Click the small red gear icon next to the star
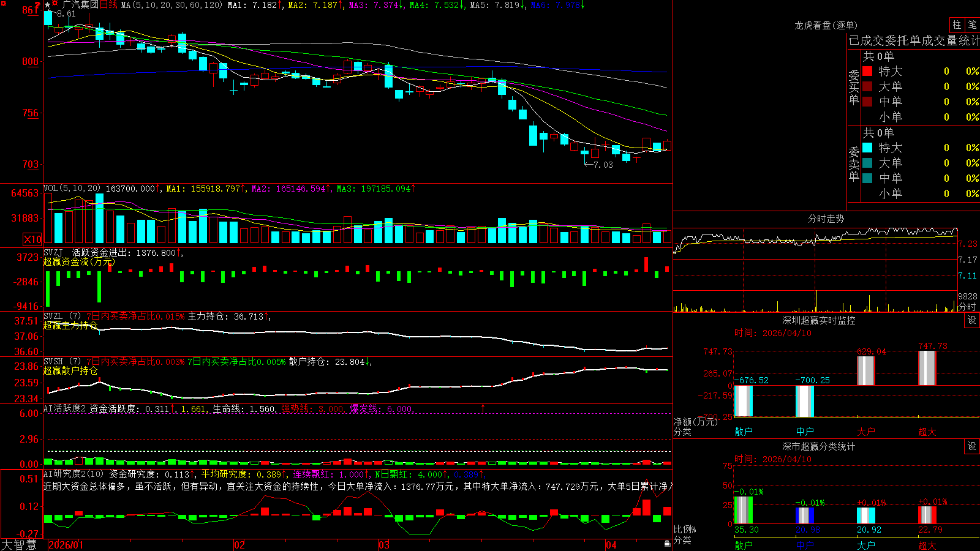 [x=55, y=4]
